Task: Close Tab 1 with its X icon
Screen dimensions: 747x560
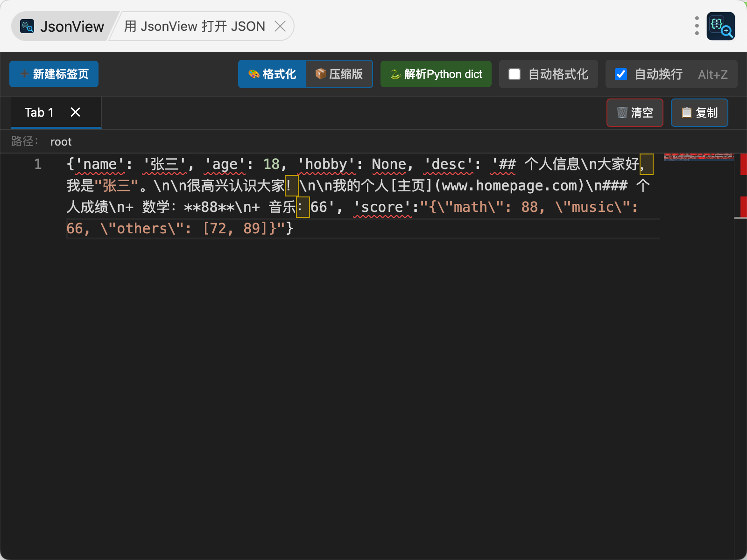Action: tap(75, 112)
